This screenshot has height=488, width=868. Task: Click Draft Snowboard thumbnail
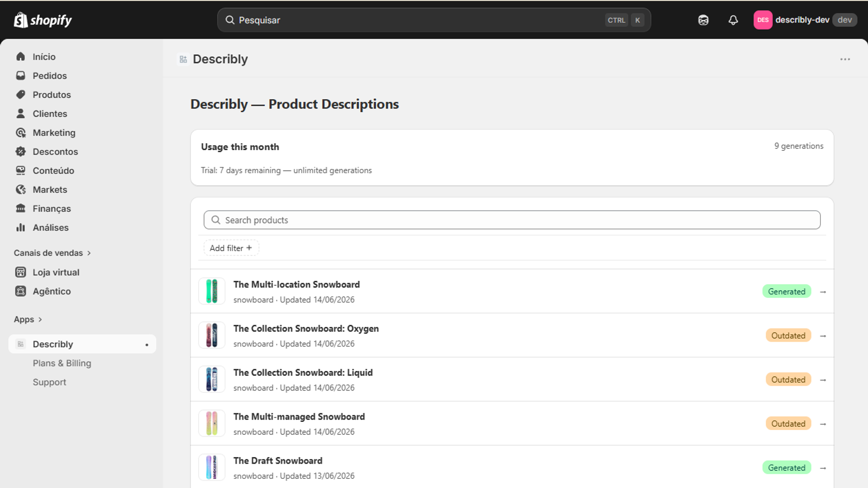[212, 467]
